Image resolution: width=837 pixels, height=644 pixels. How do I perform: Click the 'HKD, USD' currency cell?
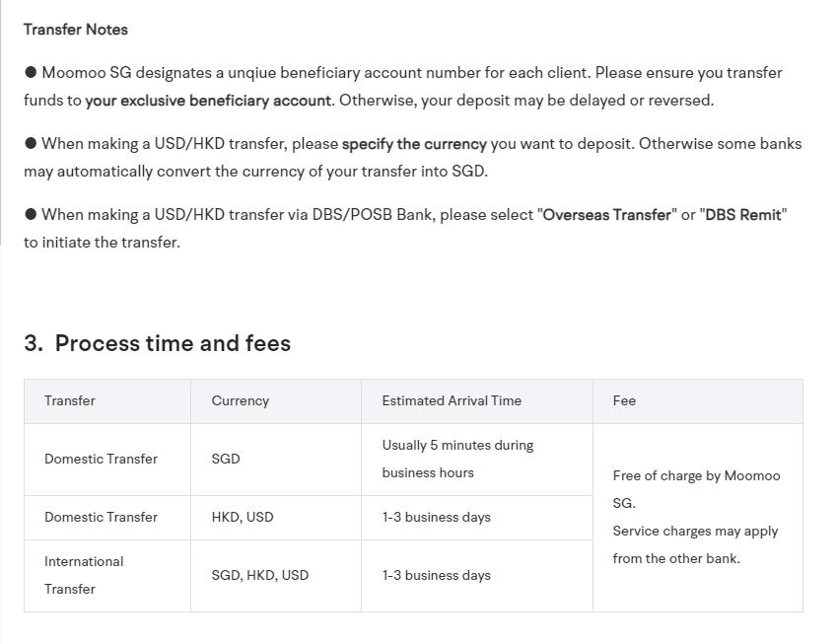[243, 517]
